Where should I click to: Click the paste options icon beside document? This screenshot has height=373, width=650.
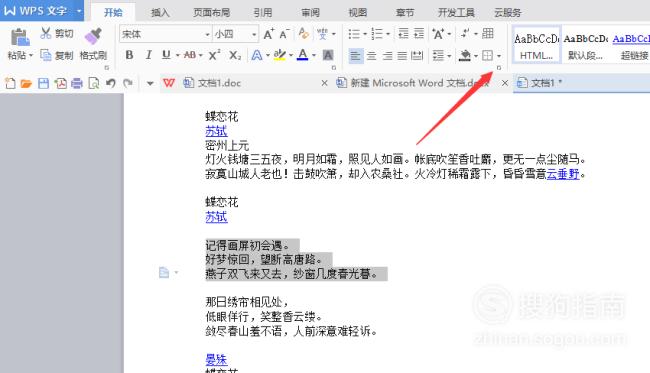point(165,272)
